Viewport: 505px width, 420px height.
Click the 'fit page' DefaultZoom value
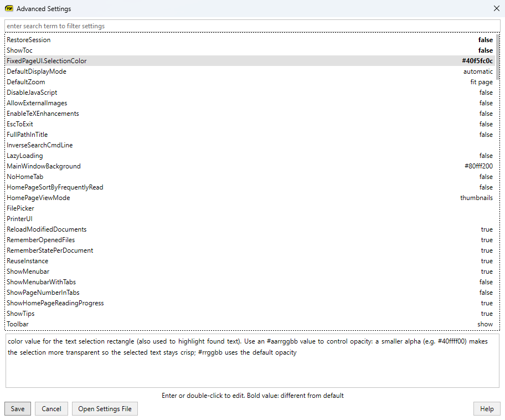tap(481, 82)
